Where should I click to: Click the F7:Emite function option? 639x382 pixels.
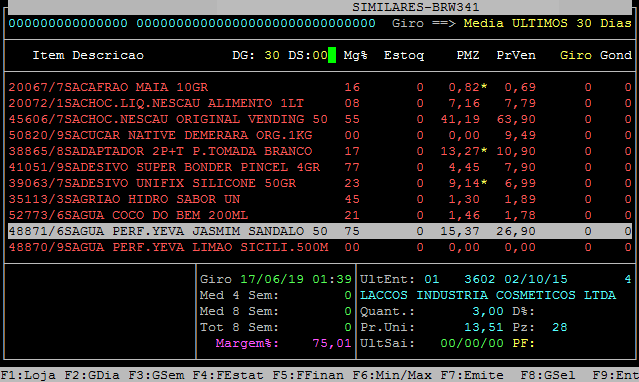point(472,375)
